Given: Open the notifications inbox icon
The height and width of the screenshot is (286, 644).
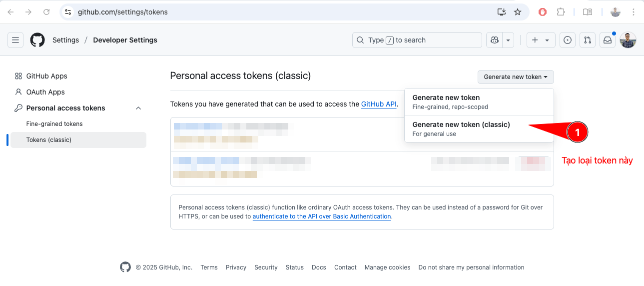Looking at the screenshot, I should coord(608,40).
